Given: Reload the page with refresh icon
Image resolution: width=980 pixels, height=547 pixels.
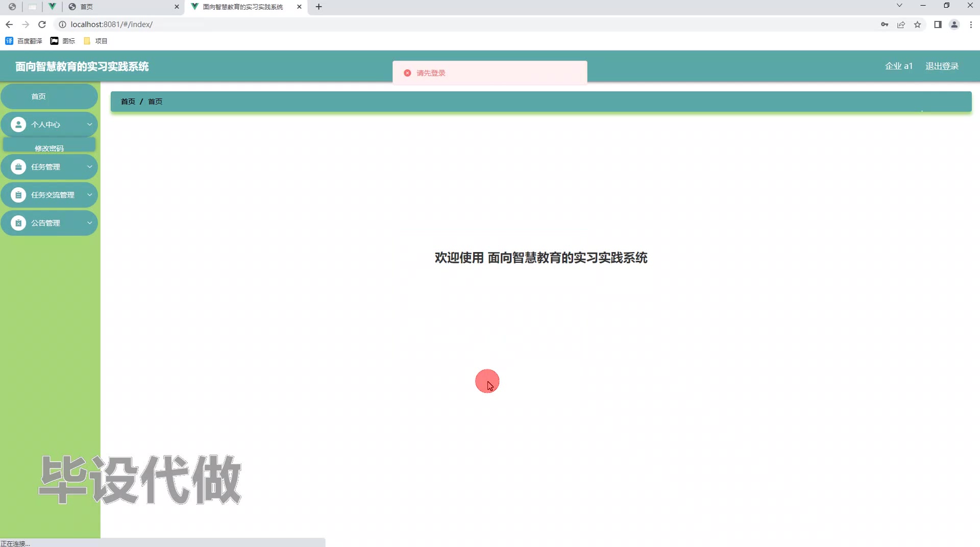Looking at the screenshot, I should [42, 24].
